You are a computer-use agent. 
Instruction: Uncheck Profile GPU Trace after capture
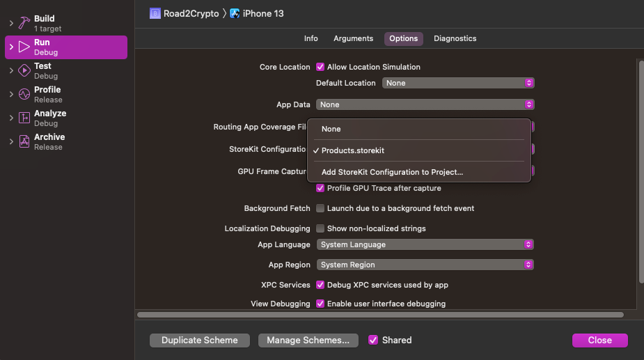320,188
